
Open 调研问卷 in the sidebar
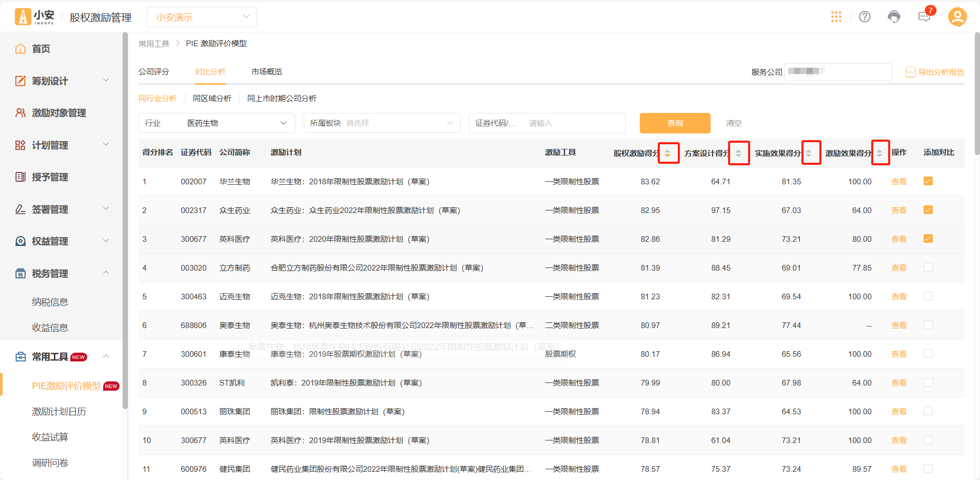(x=50, y=463)
